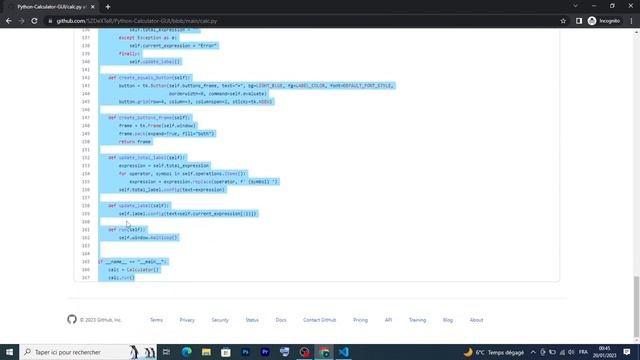Open the Terms footer link
The height and width of the screenshot is (360, 640).
[x=156, y=320]
